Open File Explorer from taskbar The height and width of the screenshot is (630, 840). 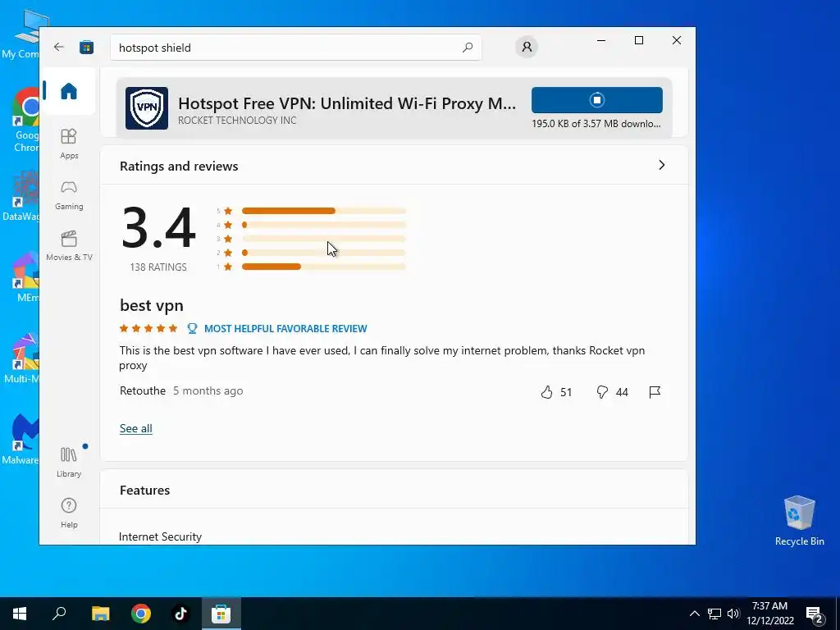click(100, 614)
